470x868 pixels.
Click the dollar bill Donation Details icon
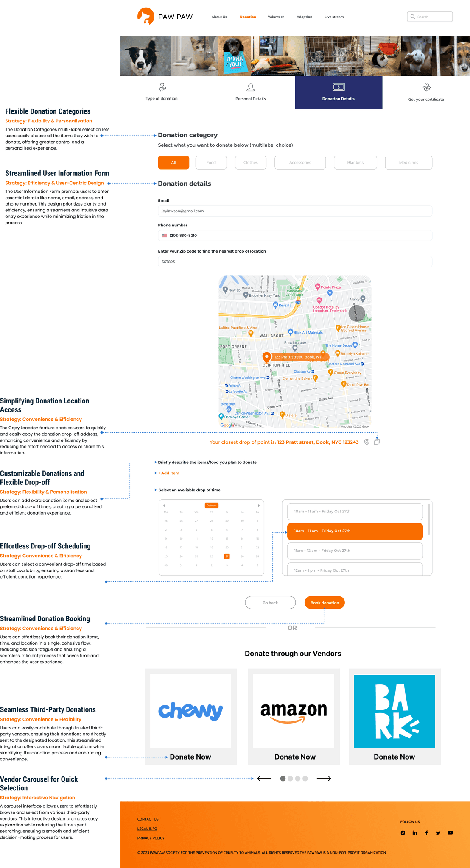click(x=339, y=87)
